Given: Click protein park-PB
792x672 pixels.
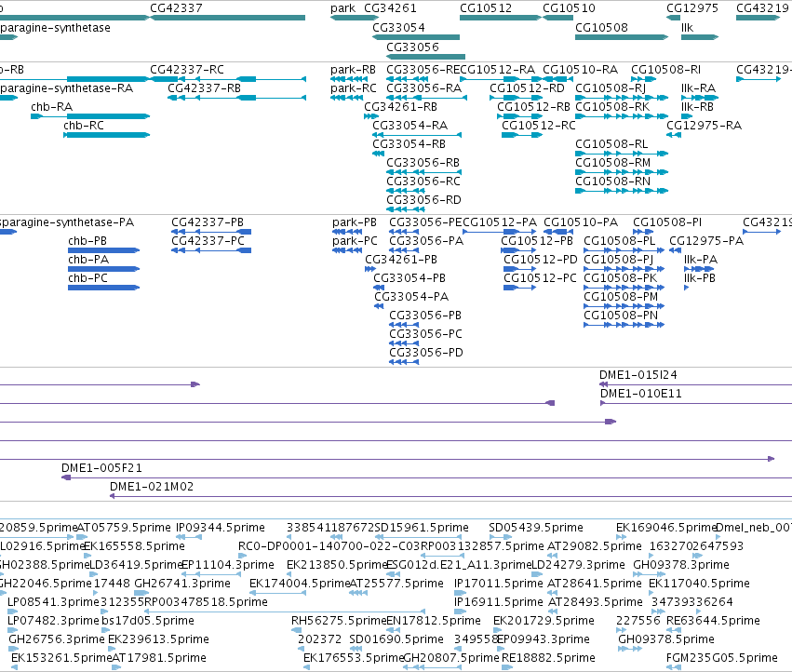Looking at the screenshot, I should click(355, 222).
